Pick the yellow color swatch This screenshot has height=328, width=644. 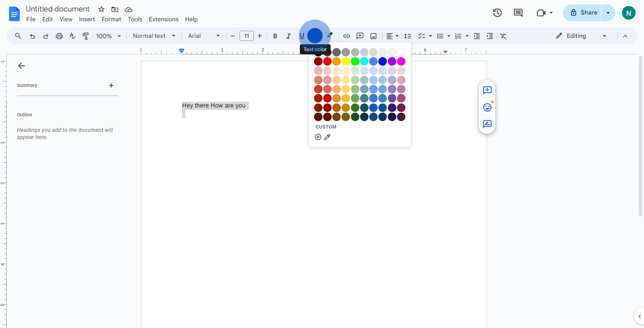click(x=346, y=62)
